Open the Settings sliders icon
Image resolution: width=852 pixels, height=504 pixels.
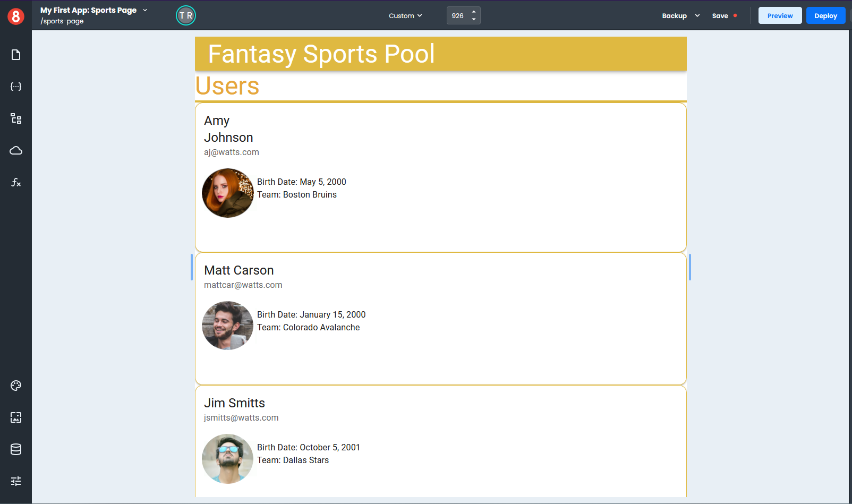tap(16, 481)
